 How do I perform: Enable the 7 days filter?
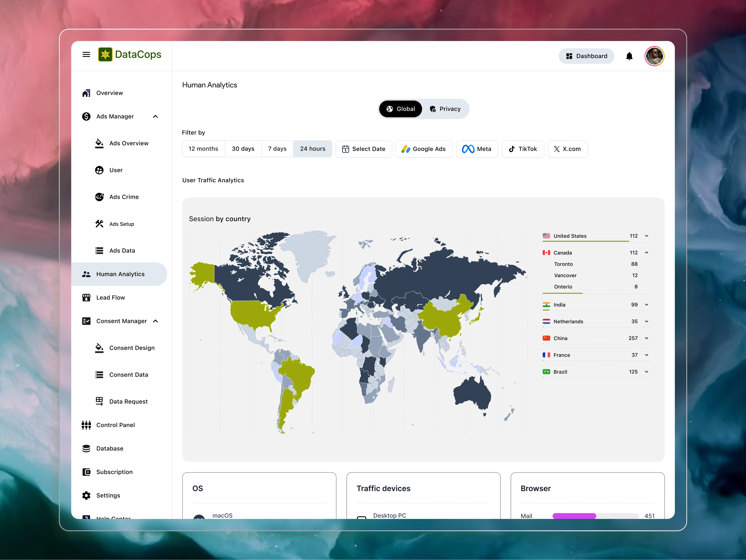click(277, 149)
